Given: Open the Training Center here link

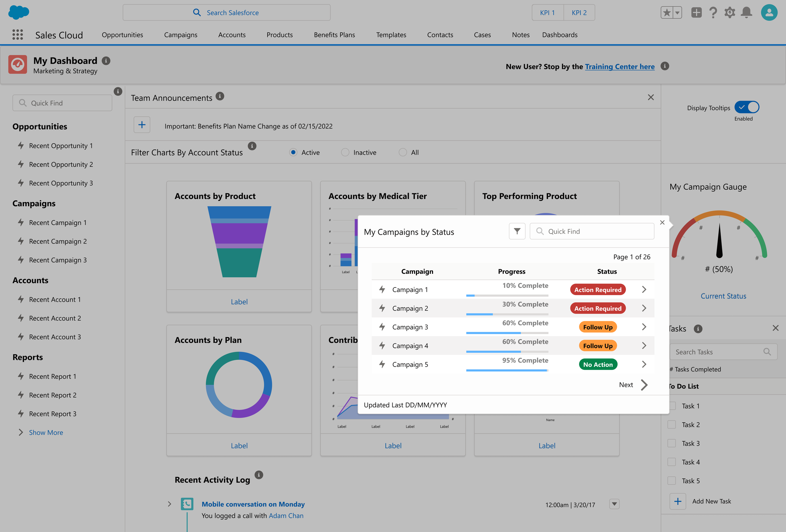Looking at the screenshot, I should coord(620,67).
